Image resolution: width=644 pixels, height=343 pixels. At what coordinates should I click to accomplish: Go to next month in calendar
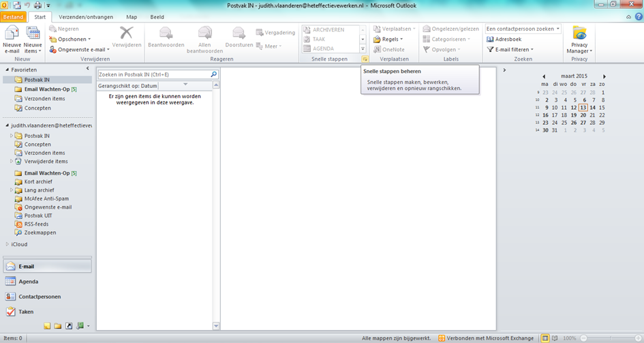pos(604,76)
